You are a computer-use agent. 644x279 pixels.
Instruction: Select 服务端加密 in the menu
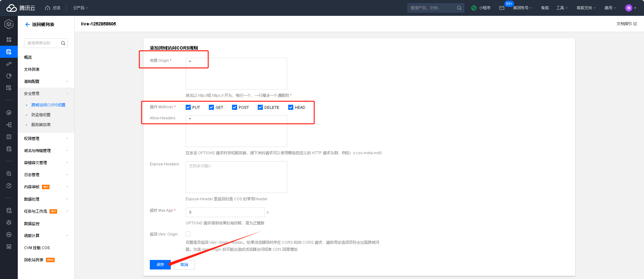(41, 125)
